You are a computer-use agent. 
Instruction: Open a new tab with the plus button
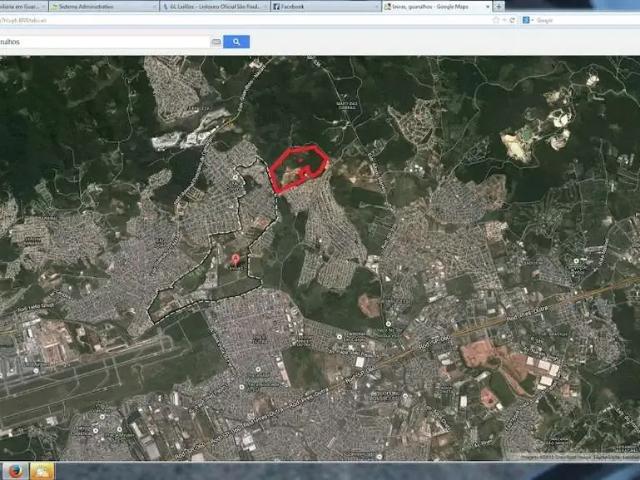[x=499, y=7]
